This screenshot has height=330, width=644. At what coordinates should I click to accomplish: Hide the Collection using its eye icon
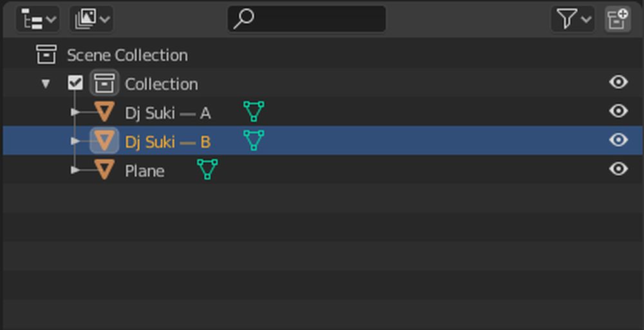(x=618, y=82)
